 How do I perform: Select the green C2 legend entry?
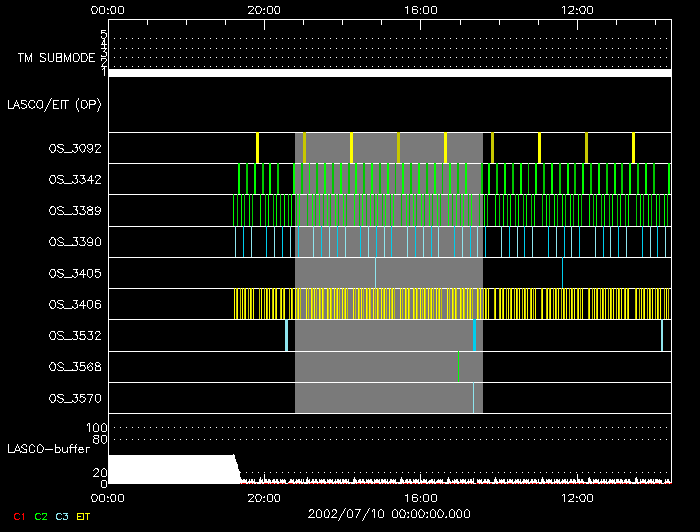tap(41, 516)
